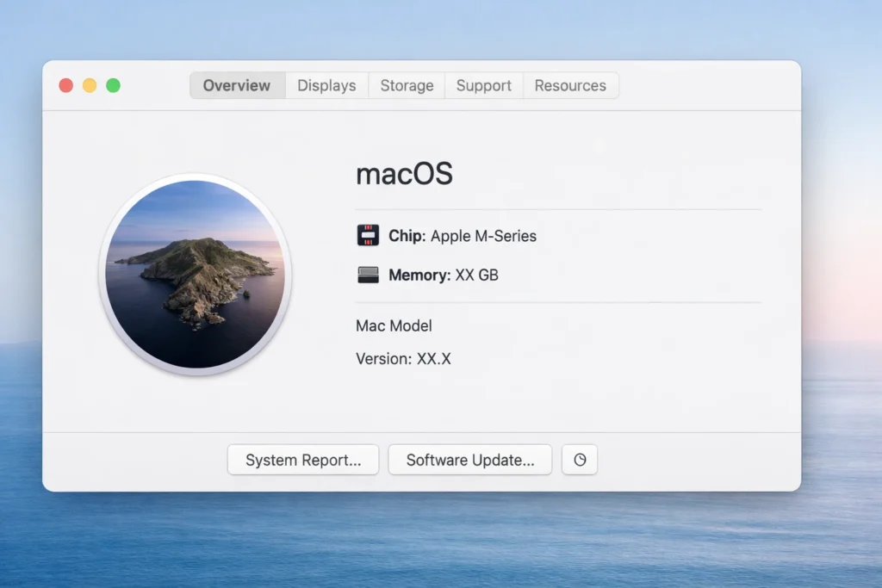Zoom the window with the green button
Image resolution: width=882 pixels, height=588 pixels.
[x=113, y=85]
